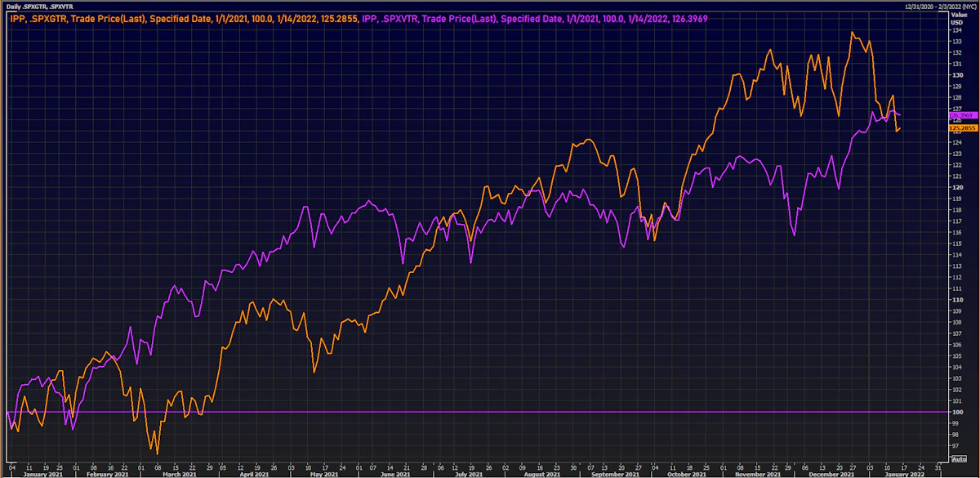980x478 pixels.
Task: Click the June 2021 month label
Action: pyautogui.click(x=395, y=474)
